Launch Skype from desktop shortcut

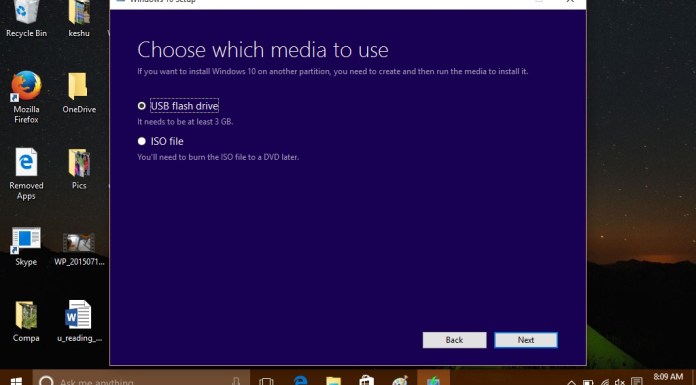coord(26,246)
